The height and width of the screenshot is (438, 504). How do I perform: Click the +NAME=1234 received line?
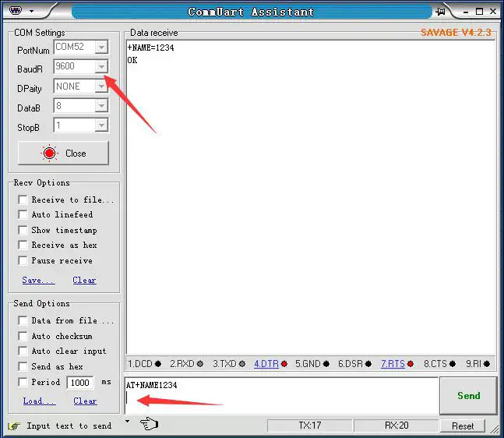(x=151, y=48)
